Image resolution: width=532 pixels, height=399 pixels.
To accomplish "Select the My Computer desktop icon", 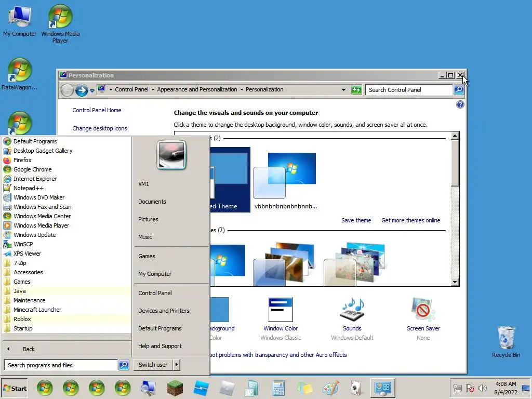I will click(x=20, y=21).
